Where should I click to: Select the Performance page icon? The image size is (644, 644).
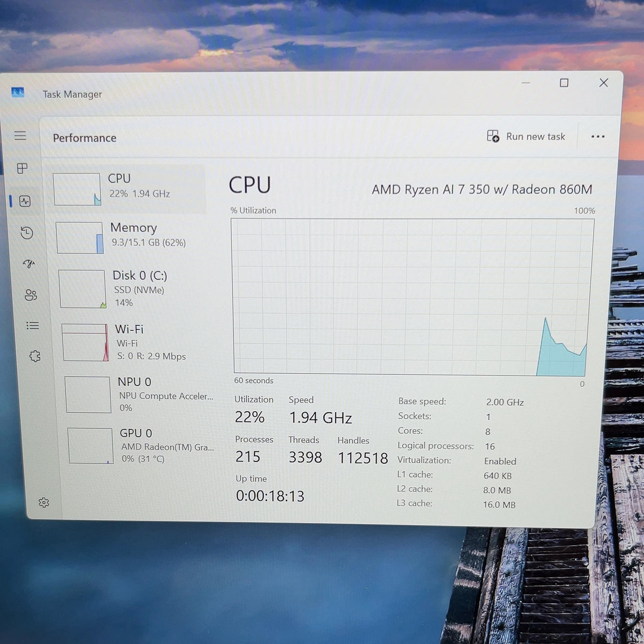click(x=25, y=201)
